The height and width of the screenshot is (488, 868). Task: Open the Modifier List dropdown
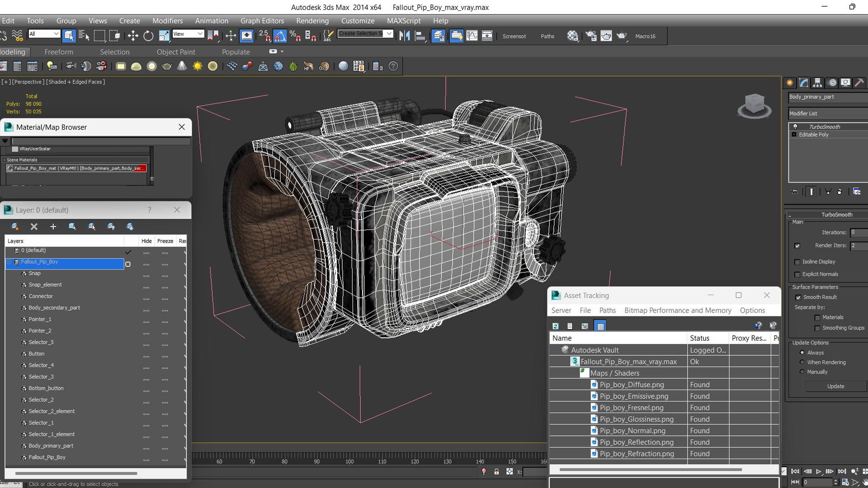(828, 113)
